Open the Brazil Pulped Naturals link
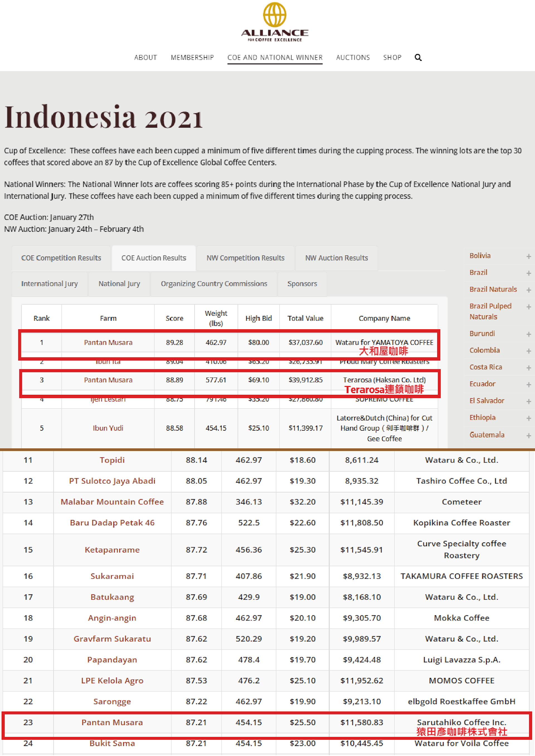The height and width of the screenshot is (756, 535). [490, 311]
